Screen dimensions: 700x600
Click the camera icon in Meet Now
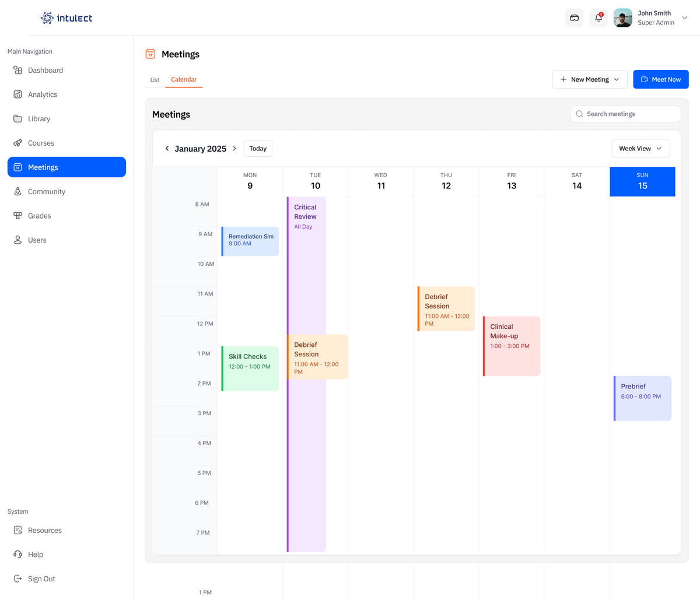tap(645, 79)
